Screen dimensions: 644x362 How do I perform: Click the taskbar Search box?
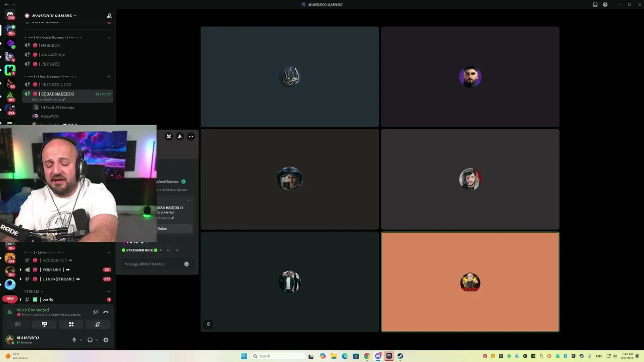click(278, 356)
